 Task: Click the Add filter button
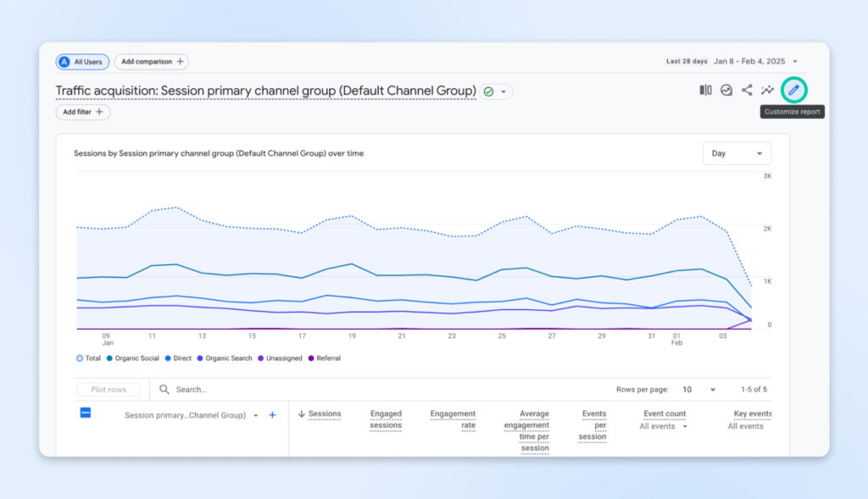tap(83, 112)
